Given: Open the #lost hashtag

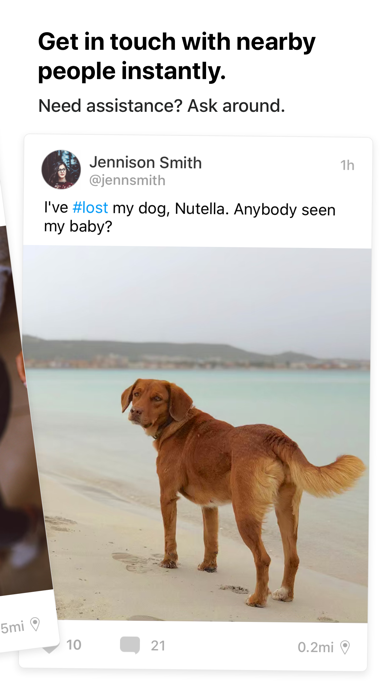Looking at the screenshot, I should tap(90, 208).
